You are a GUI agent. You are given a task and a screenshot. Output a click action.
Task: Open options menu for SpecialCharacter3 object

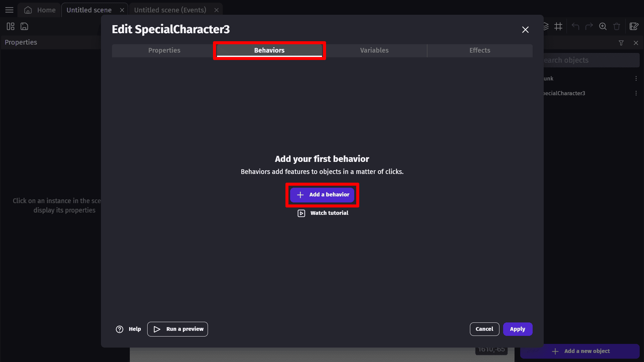pos(636,93)
